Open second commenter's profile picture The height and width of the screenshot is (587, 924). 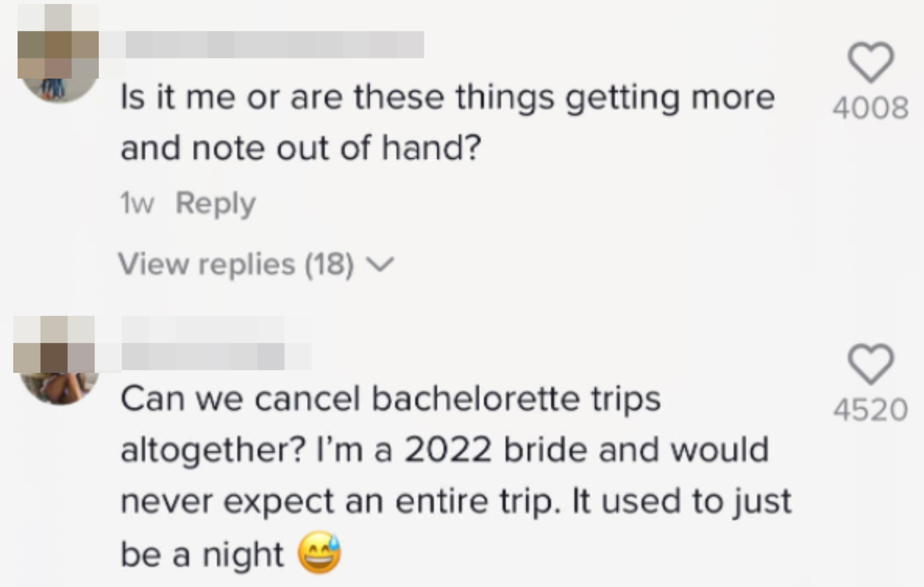tap(56, 360)
